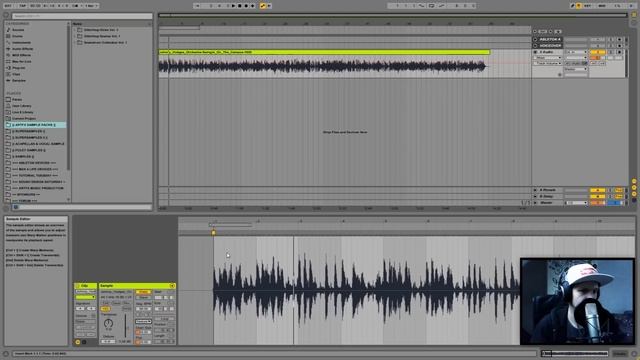Open the Mixer automation device dropdown
The image size is (640, 360).
[547, 58]
